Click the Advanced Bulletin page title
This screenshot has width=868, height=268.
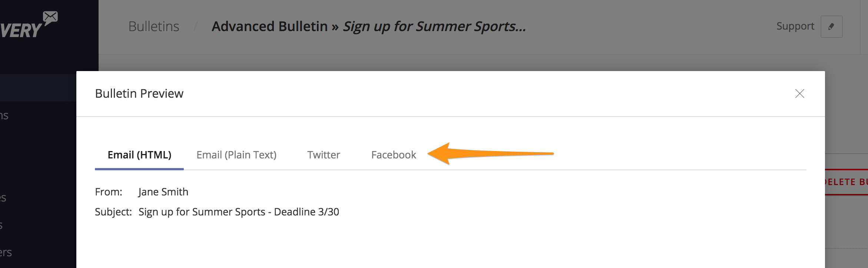pyautogui.click(x=269, y=27)
